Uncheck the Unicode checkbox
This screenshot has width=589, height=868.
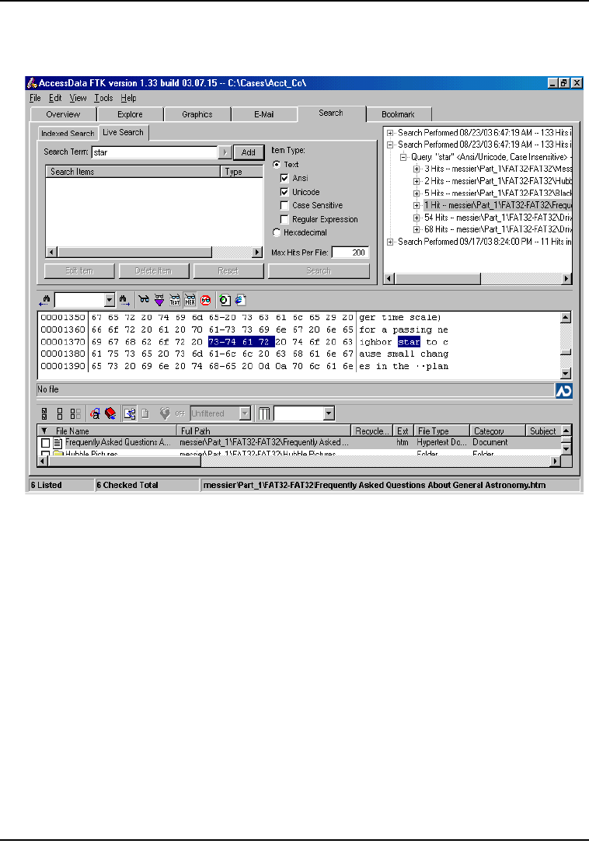[x=284, y=192]
